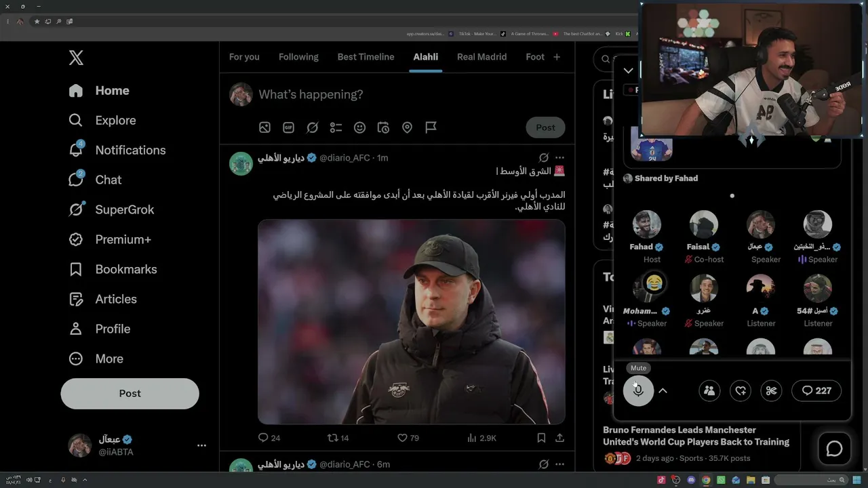Switch to the Real Madrid tab

pyautogui.click(x=482, y=57)
